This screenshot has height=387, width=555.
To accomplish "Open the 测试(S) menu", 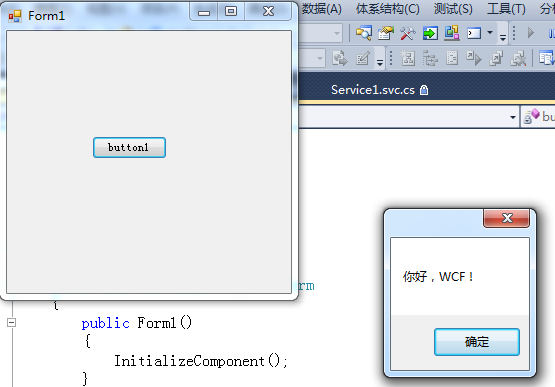I will point(453,9).
